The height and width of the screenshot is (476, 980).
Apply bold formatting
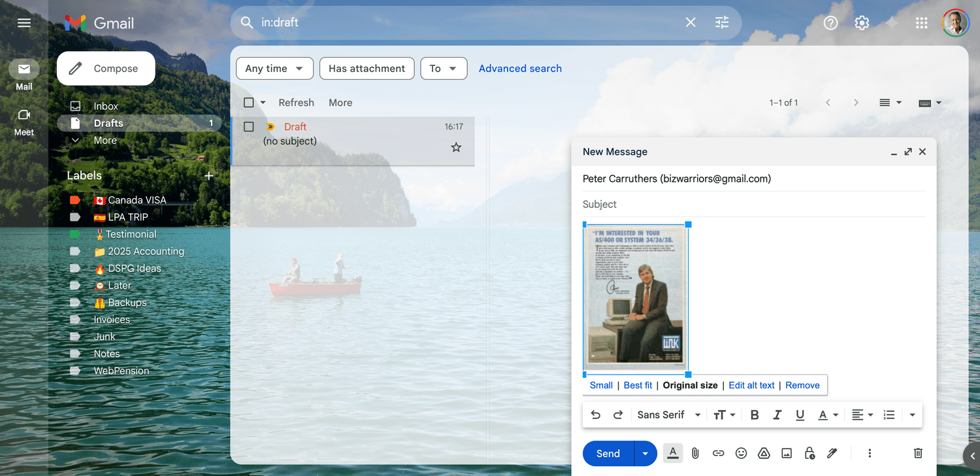(x=755, y=415)
